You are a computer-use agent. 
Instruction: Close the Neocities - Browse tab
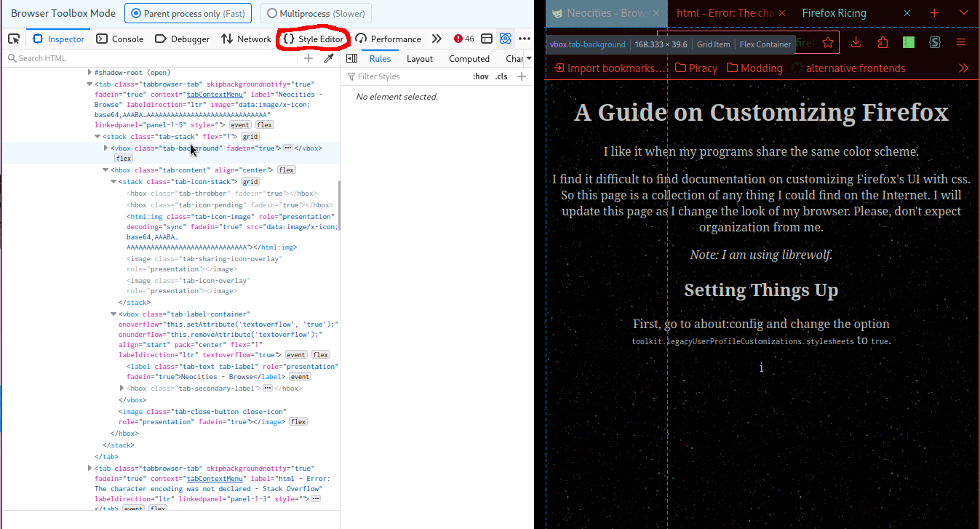pos(656,13)
